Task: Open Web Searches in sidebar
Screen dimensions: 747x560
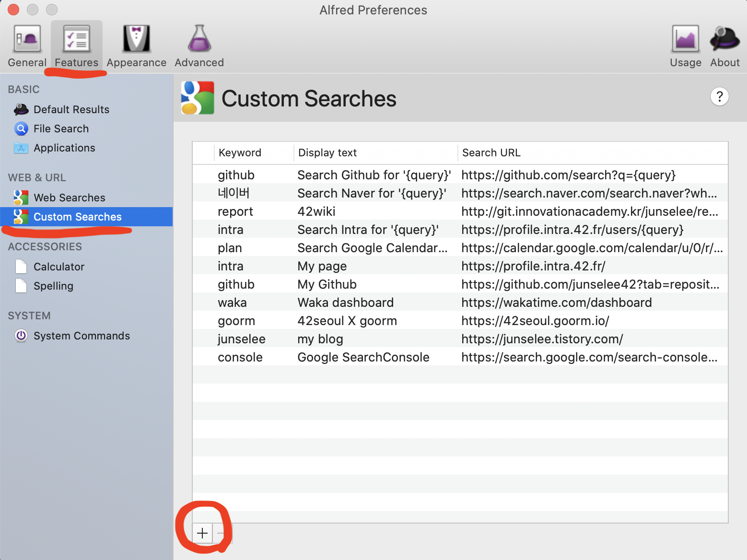Action: (x=86, y=198)
